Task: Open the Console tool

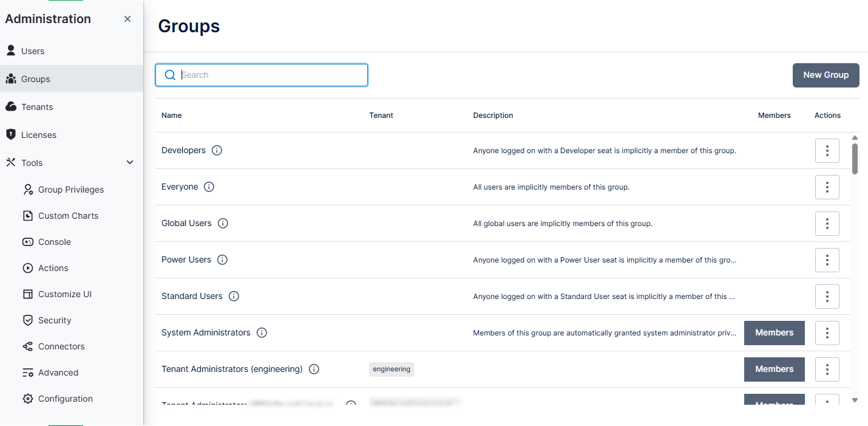Action: (x=55, y=241)
